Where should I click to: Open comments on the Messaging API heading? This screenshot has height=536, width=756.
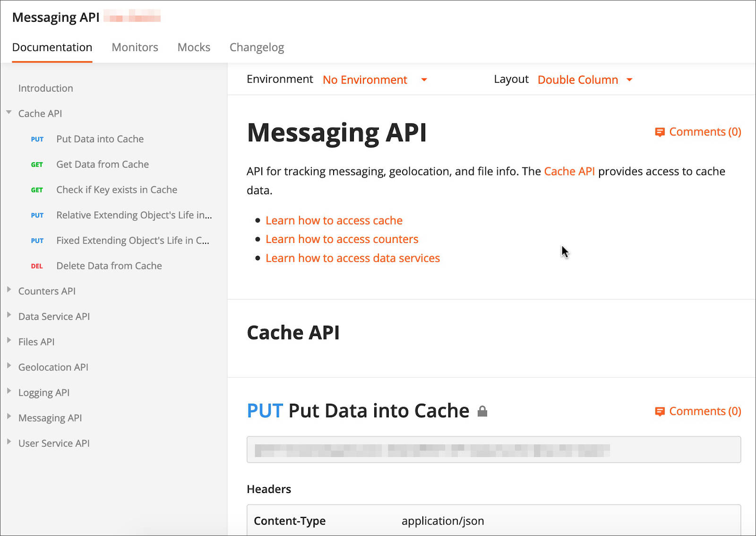coord(698,132)
